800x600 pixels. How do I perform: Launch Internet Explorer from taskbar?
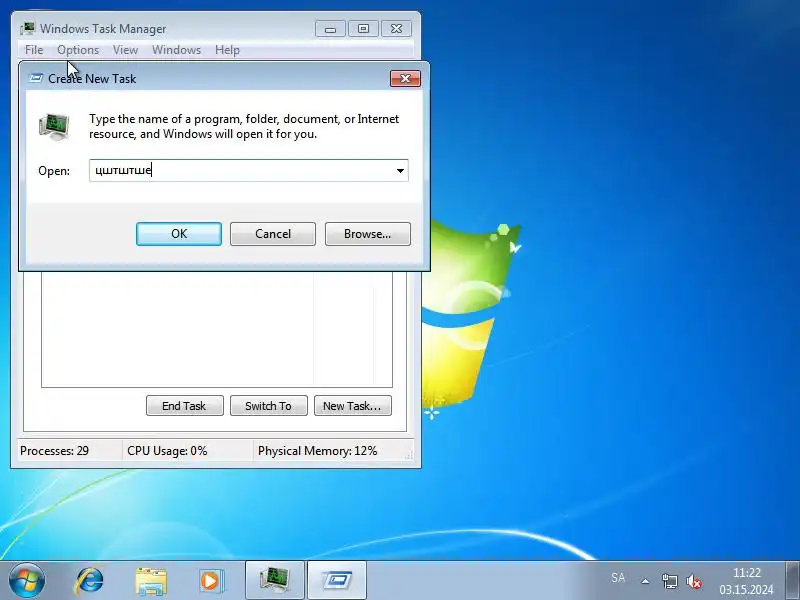coord(89,580)
